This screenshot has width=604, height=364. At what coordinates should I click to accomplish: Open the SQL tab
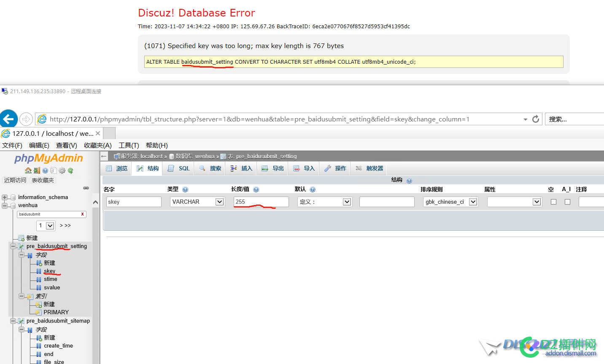pyautogui.click(x=179, y=168)
